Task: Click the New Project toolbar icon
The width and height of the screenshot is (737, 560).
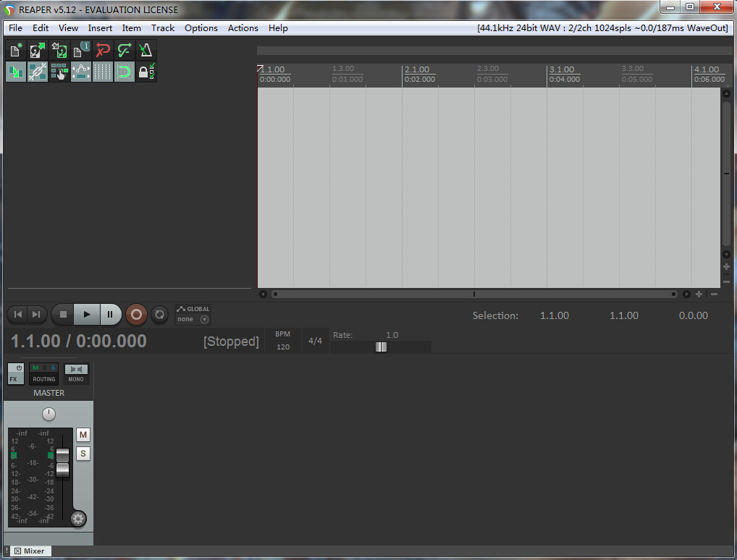Action: tap(16, 51)
